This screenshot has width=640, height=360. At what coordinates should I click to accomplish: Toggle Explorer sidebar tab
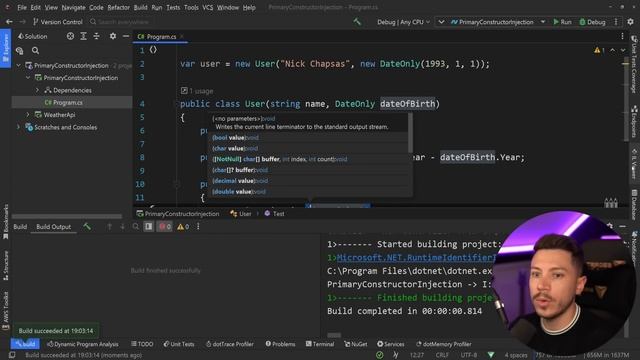pos(5,48)
